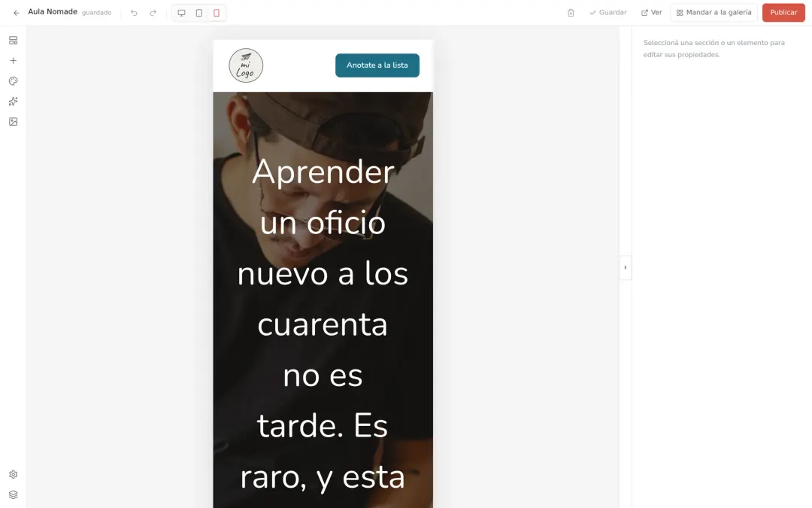Open the page preview with Ver

coord(651,13)
